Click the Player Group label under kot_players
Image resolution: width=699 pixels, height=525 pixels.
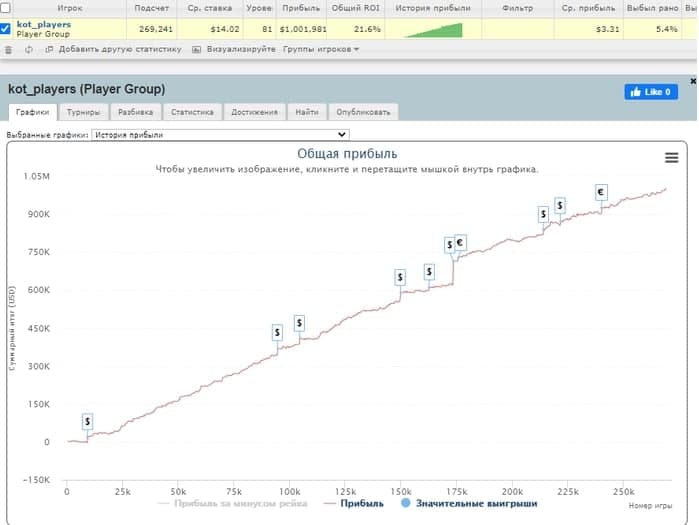point(43,34)
